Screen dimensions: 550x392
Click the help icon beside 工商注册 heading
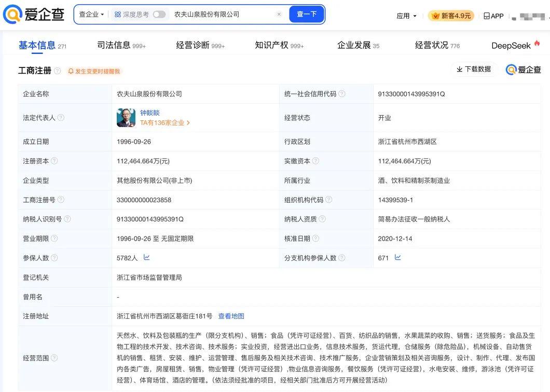57,71
